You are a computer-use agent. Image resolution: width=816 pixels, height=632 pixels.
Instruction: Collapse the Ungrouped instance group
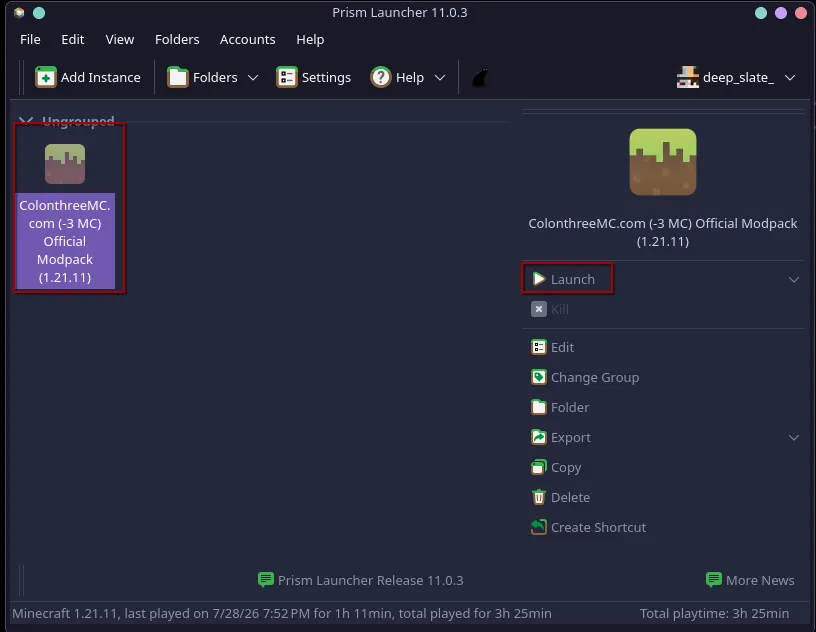coord(26,121)
